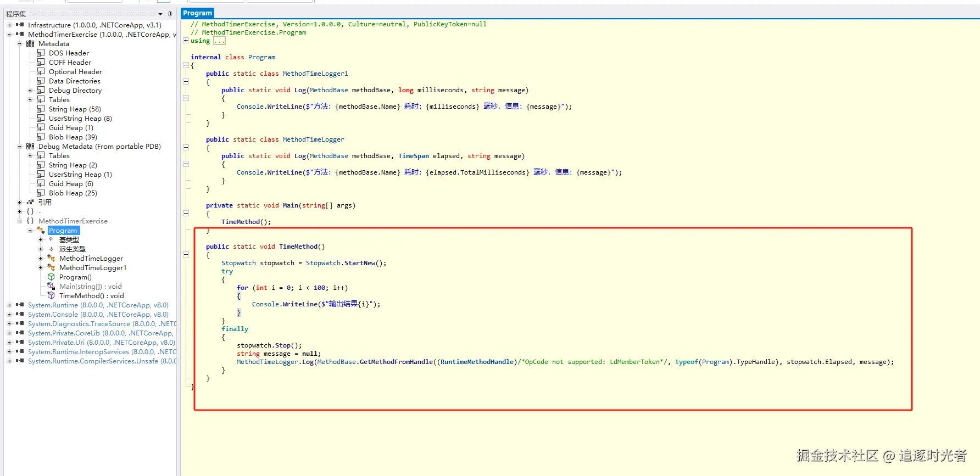Select Tables row beneath Debug Directory

[x=59, y=99]
